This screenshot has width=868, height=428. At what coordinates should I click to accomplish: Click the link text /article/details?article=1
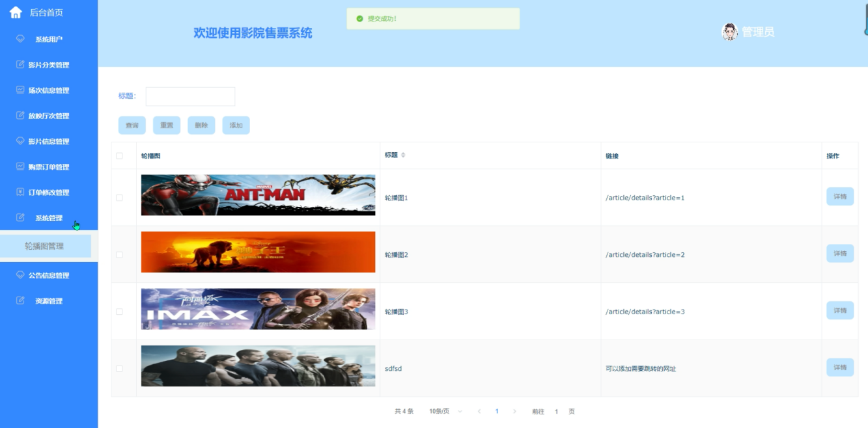click(645, 198)
